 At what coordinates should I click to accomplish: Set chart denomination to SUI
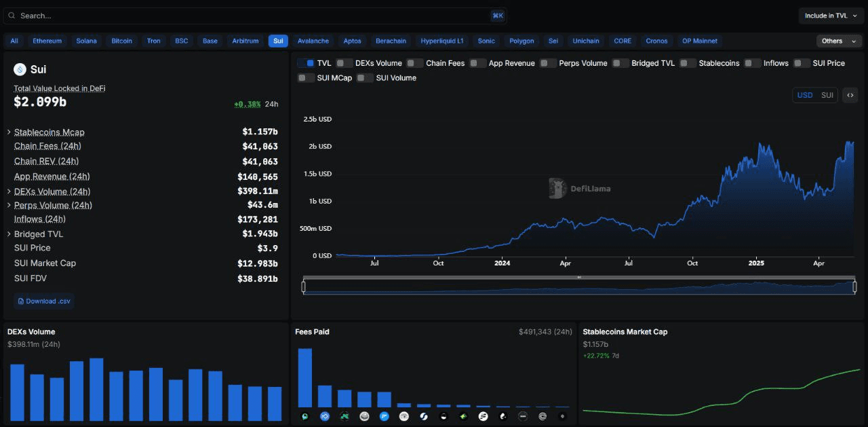pos(827,95)
